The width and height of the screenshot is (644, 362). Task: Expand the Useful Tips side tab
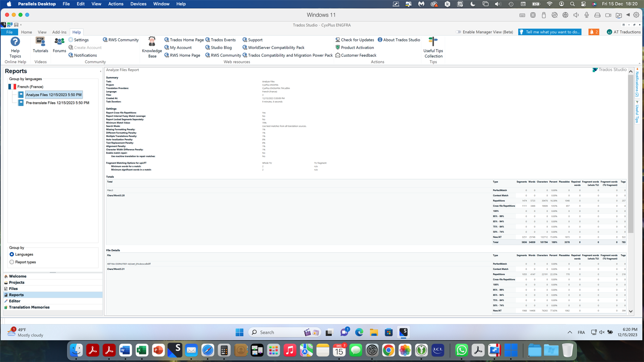(637, 112)
